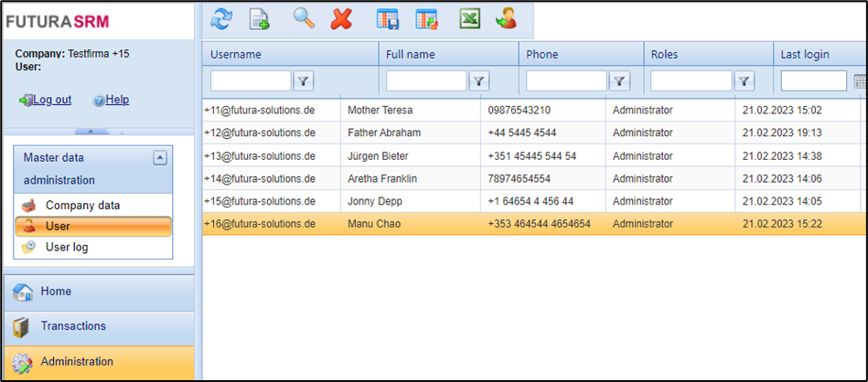The width and height of the screenshot is (868, 382).
Task: Open the Username column filter button
Action: coord(304,81)
